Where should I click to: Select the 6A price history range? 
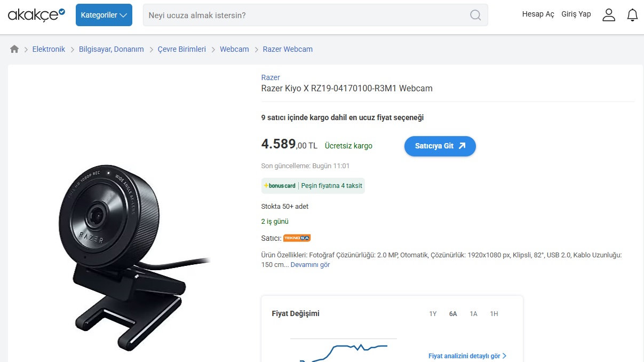click(453, 314)
